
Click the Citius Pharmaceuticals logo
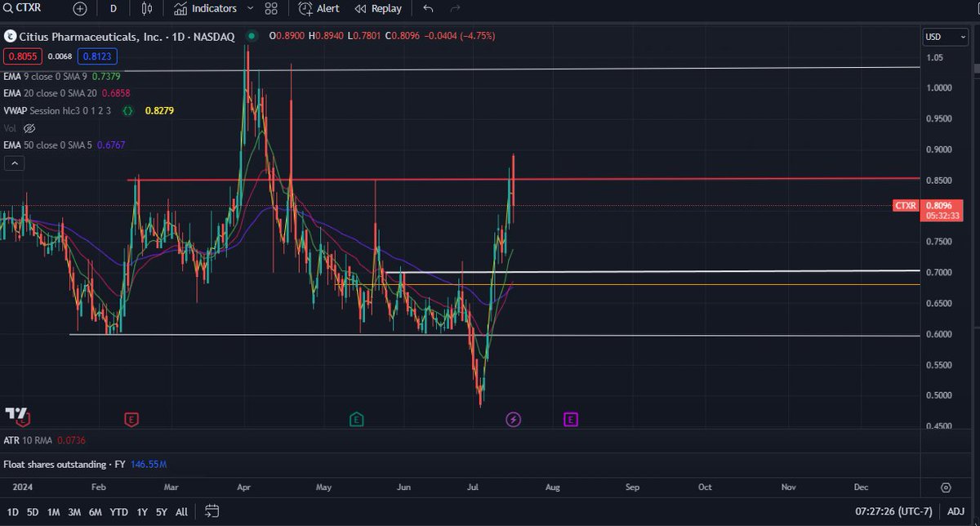pyautogui.click(x=10, y=36)
